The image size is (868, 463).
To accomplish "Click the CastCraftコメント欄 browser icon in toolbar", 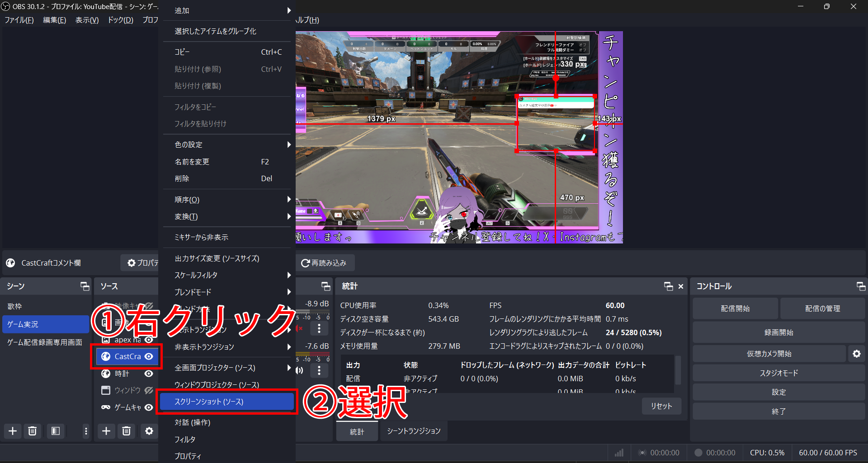I will click(x=11, y=263).
